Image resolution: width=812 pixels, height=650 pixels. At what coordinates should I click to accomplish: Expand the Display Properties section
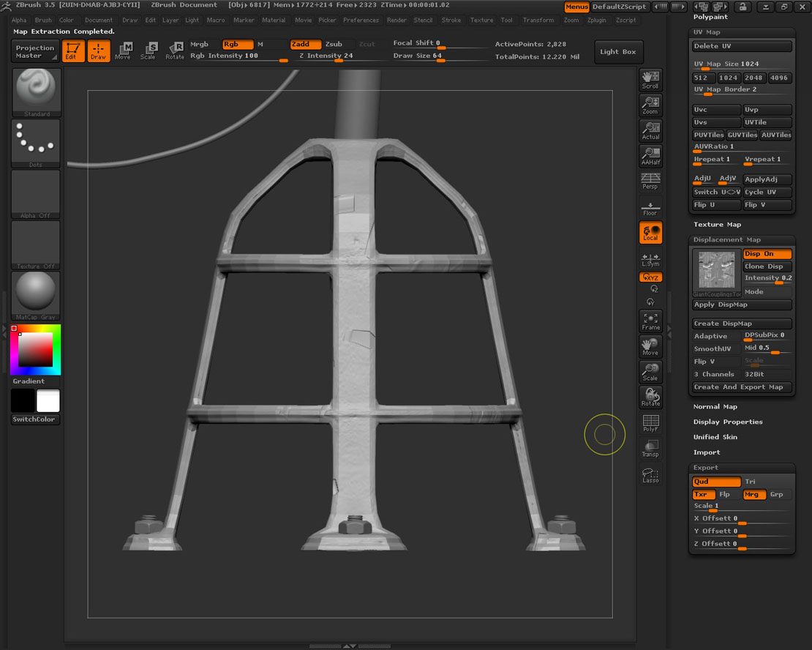tap(728, 422)
